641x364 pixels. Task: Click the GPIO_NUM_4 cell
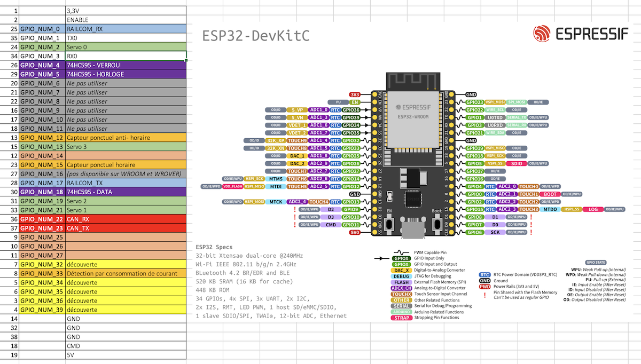42,65
